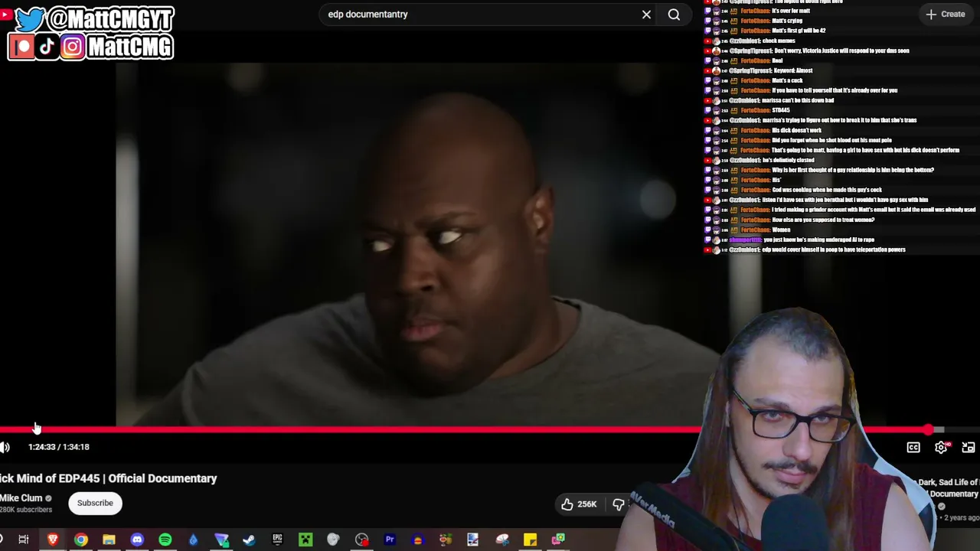980x551 pixels.
Task: Launch Minecraft from the taskbar
Action: coord(305,540)
